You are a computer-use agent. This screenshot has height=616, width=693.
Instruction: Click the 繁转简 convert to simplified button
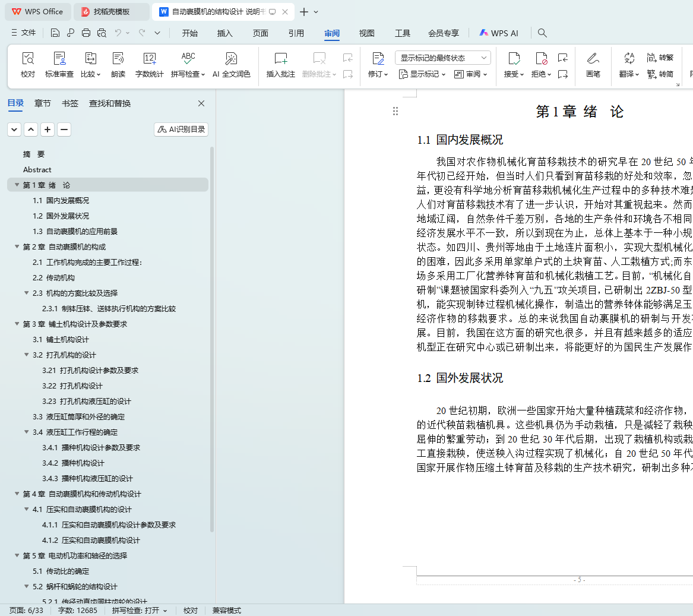[660, 74]
